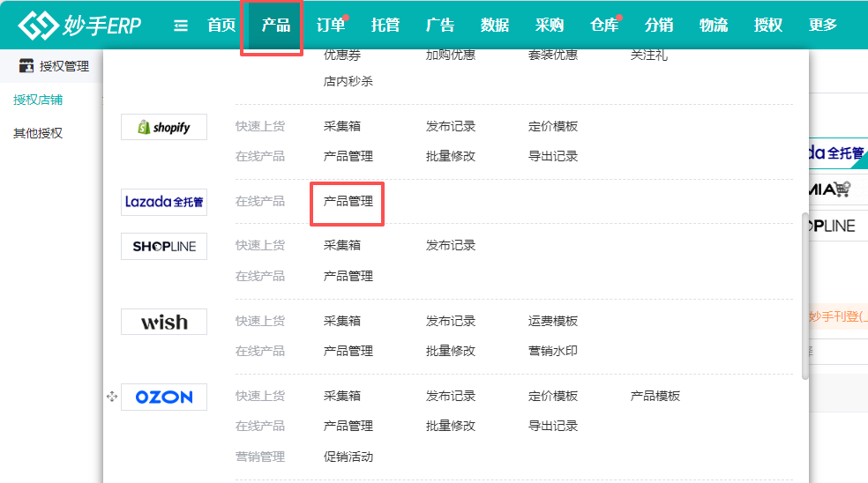
Task: Open Shopify 导出记录
Action: 553,156
